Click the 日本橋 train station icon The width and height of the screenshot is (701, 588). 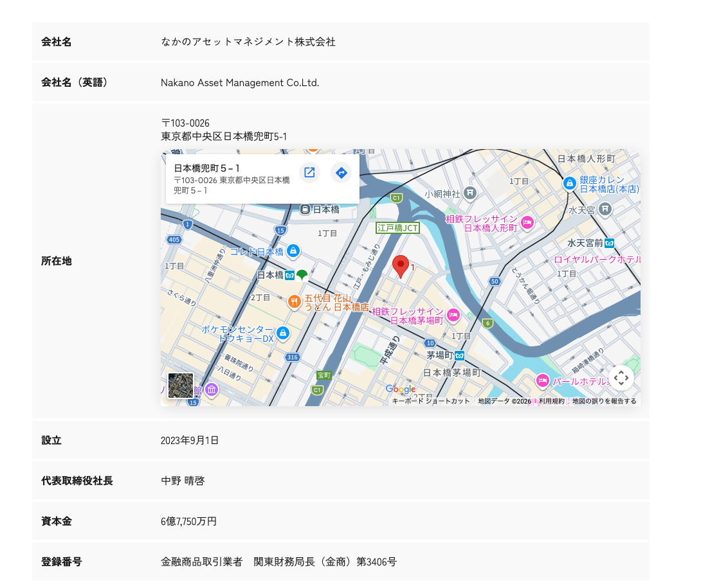click(305, 209)
